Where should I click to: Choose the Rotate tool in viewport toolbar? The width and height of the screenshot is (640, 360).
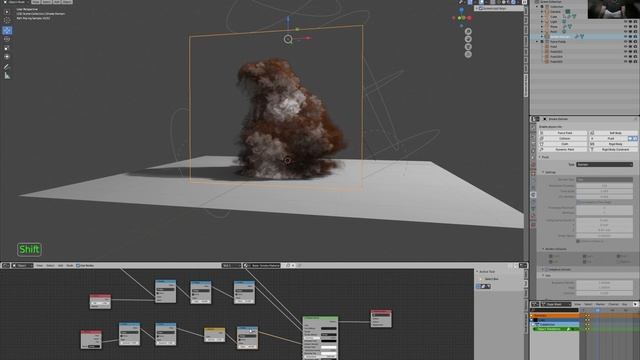pos(7,39)
